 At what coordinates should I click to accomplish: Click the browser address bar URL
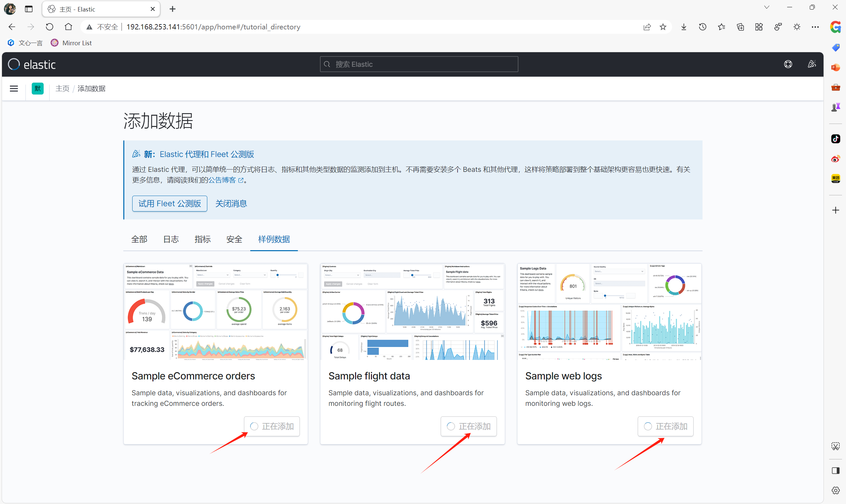213,27
